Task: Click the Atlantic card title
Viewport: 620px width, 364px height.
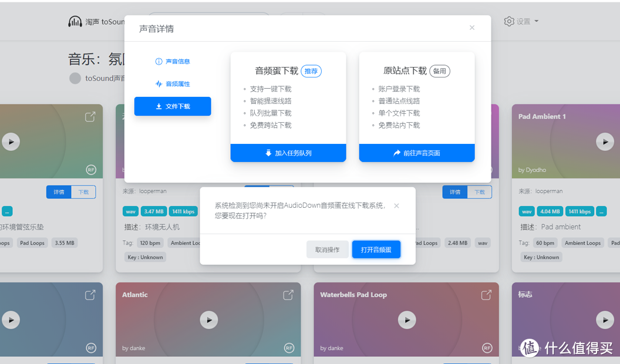Action: click(x=135, y=295)
